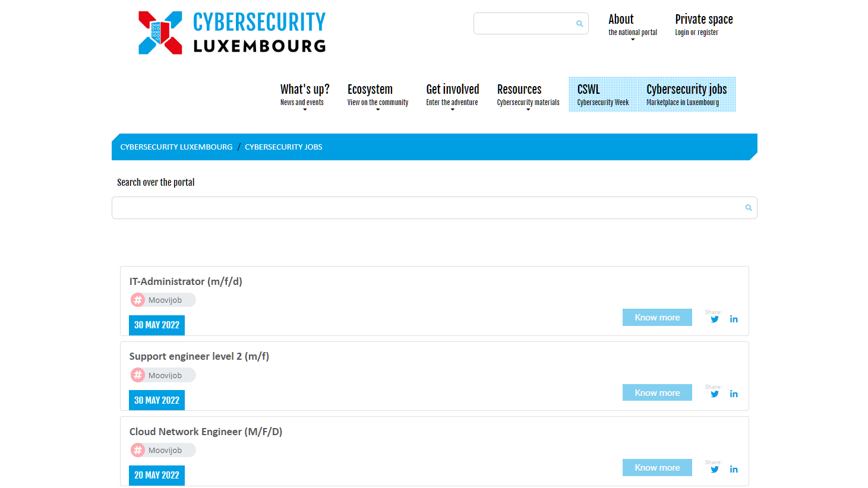Click the Cybersecurity Luxembourg logo
868x488 pixels.
232,33
